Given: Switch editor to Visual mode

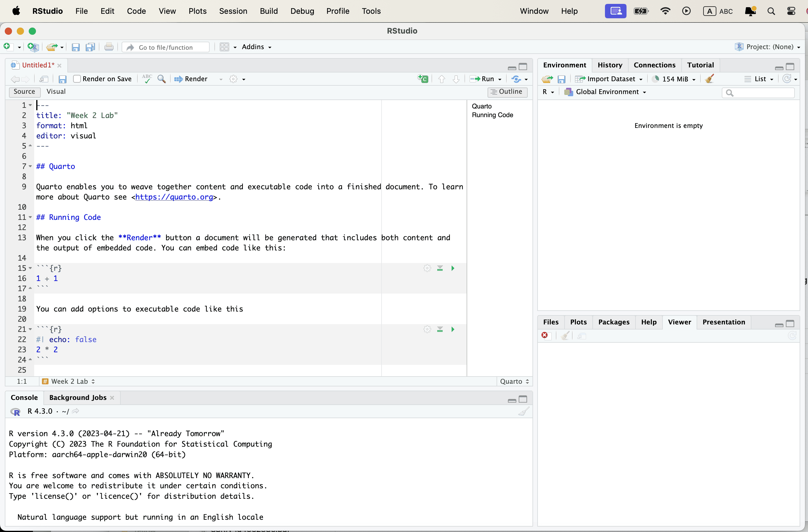Looking at the screenshot, I should click(56, 92).
